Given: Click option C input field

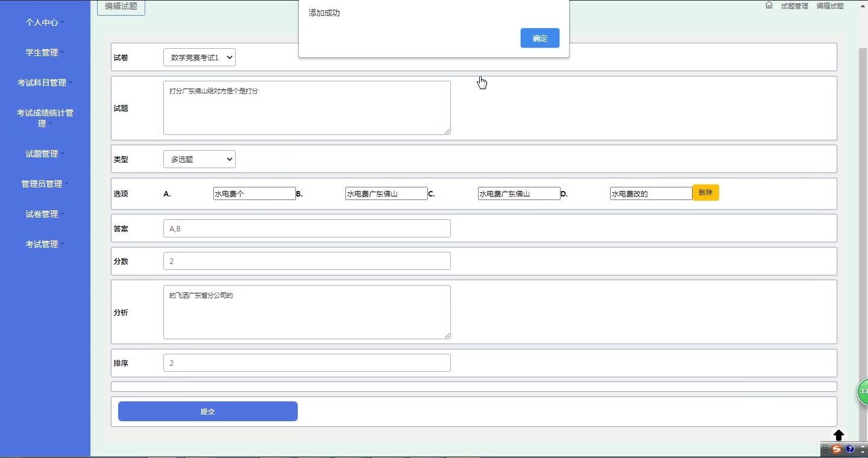Looking at the screenshot, I should point(519,193).
